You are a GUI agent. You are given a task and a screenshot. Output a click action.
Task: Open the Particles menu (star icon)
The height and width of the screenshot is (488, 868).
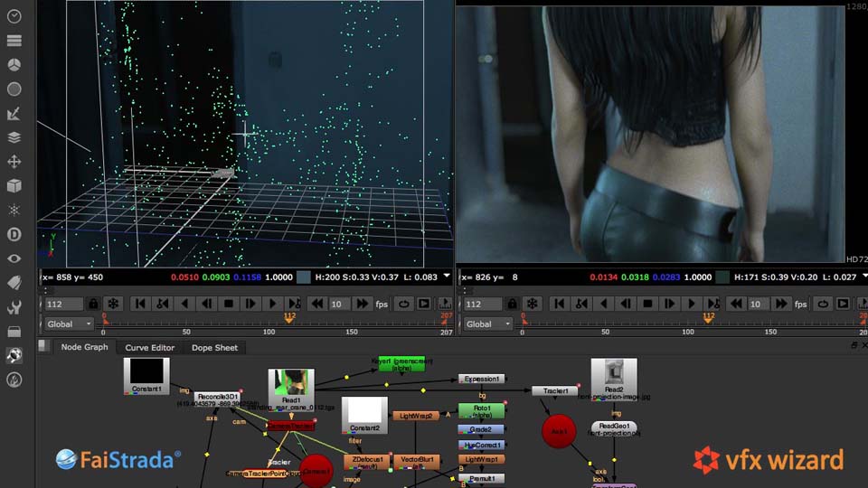click(14, 210)
